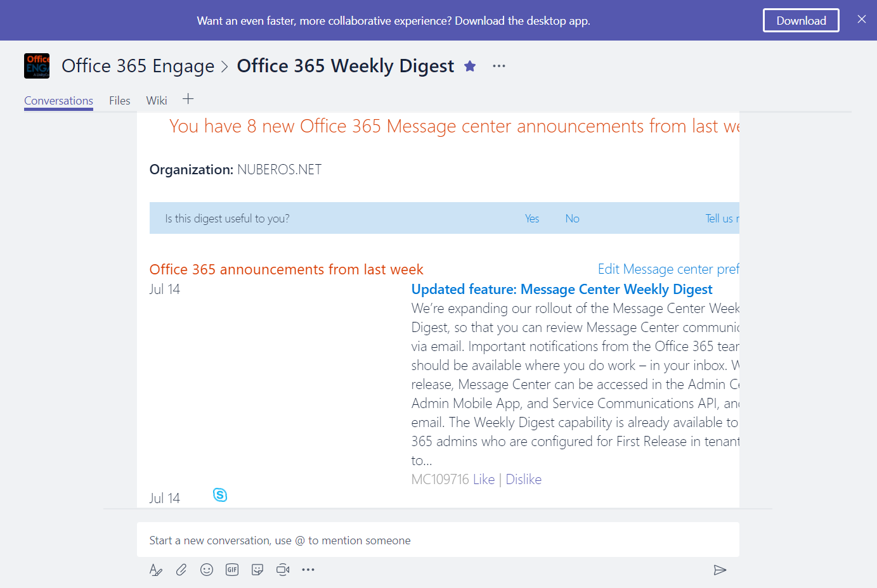The height and width of the screenshot is (588, 877).
Task: Open the emoji picker
Action: pyautogui.click(x=207, y=570)
